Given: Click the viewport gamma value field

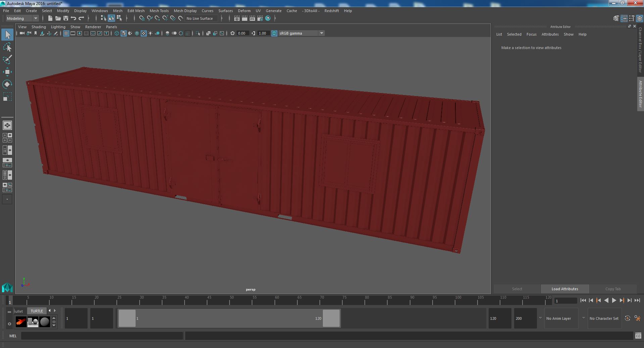Looking at the screenshot, I should point(263,33).
